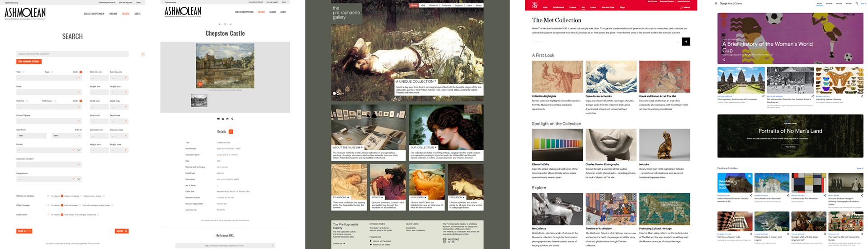Click Home in Pre-Raphaelite gallery navigation
This screenshot has height=249, width=868.
click(414, 5)
